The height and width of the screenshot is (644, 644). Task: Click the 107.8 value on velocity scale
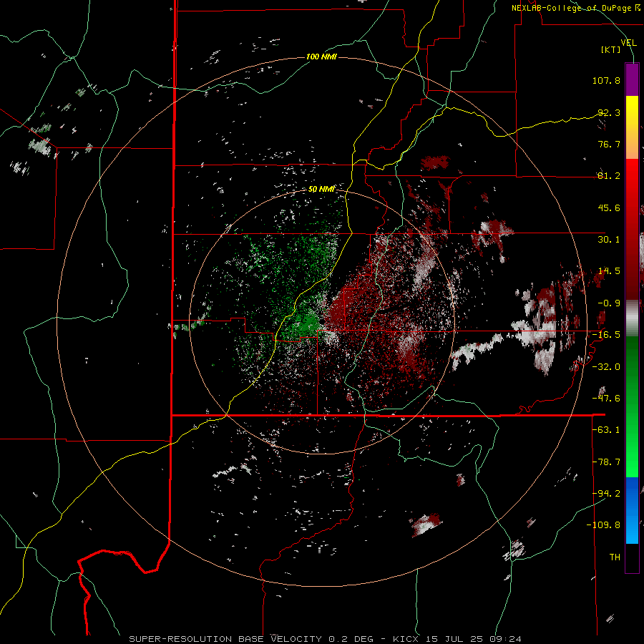(606, 80)
